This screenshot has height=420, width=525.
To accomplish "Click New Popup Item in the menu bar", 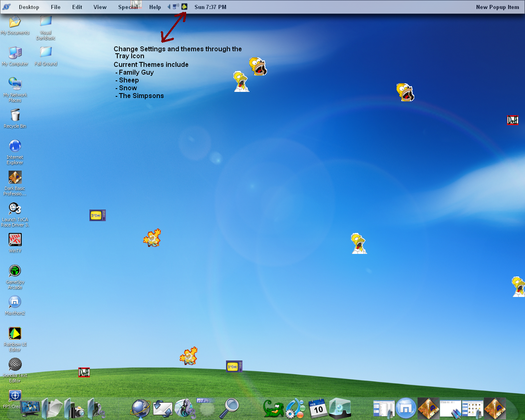I will click(x=498, y=7).
